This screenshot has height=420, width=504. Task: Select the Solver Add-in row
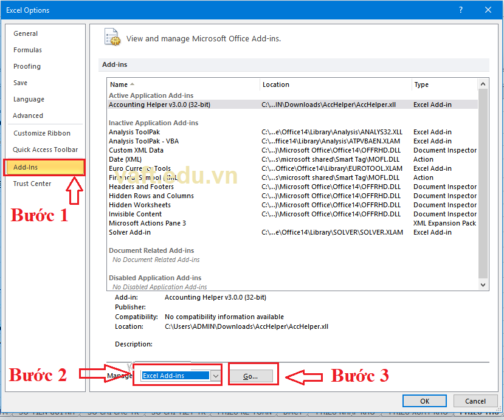tap(292, 232)
